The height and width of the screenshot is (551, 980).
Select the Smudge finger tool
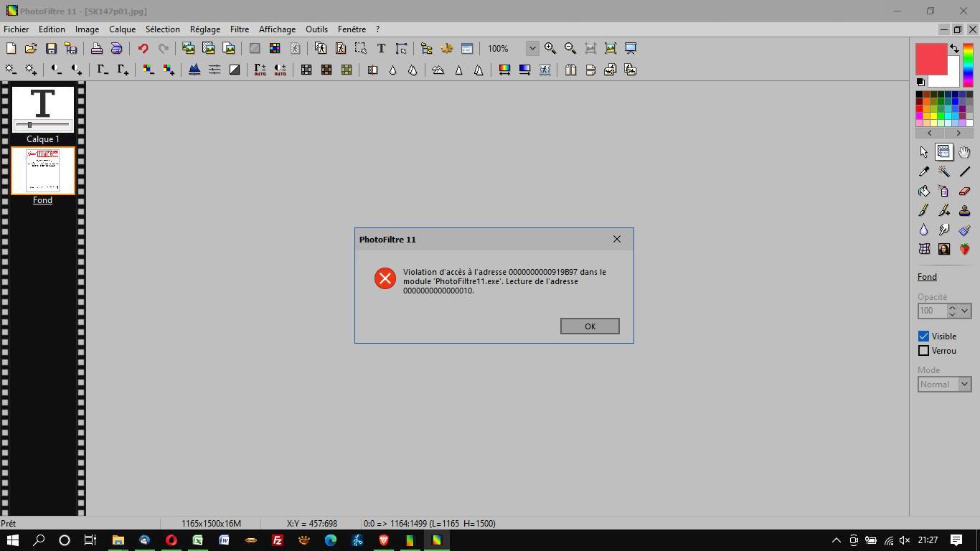tap(944, 230)
